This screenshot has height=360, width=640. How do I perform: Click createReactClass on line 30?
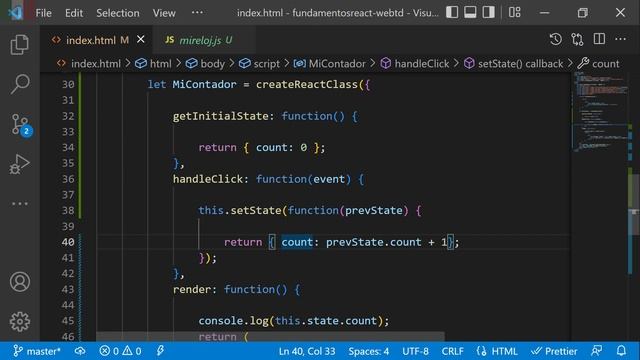[x=307, y=84]
